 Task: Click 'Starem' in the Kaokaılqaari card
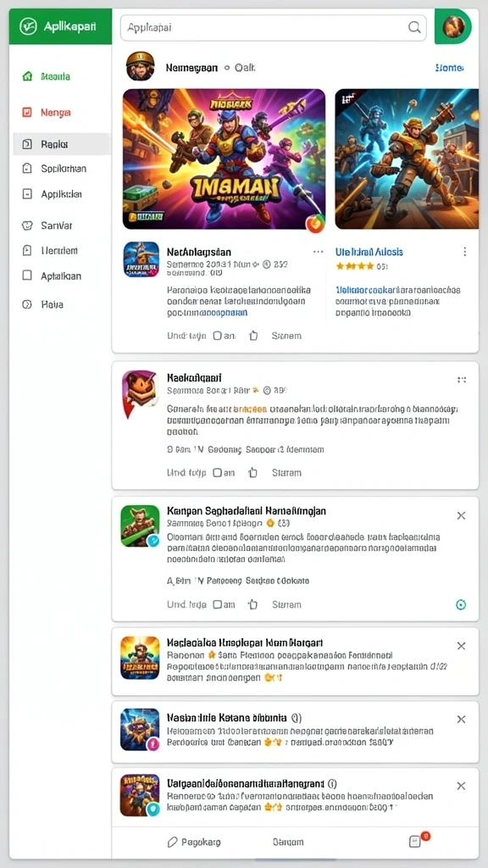(286, 473)
